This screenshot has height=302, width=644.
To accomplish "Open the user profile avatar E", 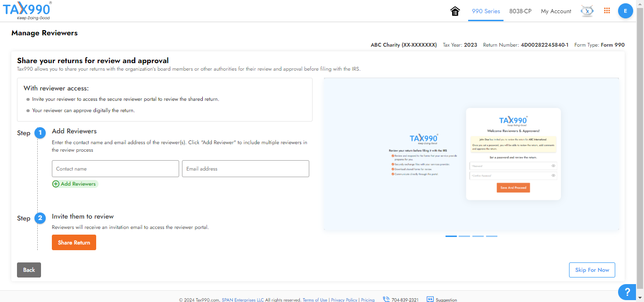I will coord(625,11).
